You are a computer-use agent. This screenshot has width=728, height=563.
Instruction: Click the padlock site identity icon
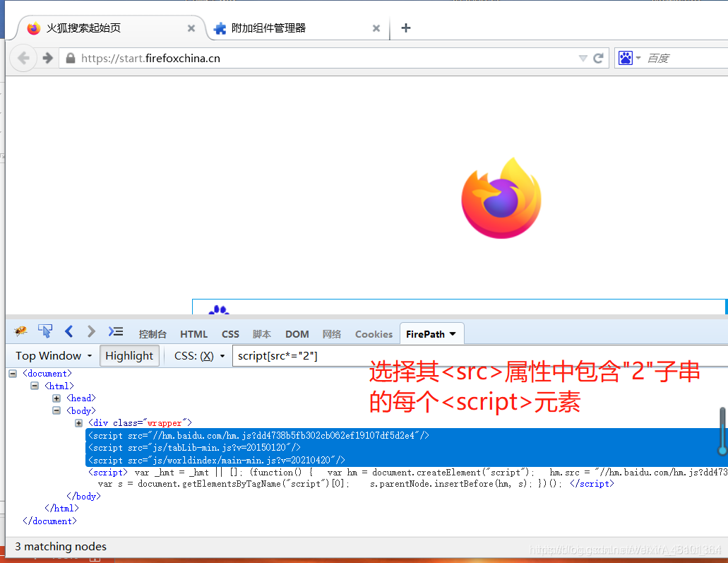pyautogui.click(x=70, y=58)
